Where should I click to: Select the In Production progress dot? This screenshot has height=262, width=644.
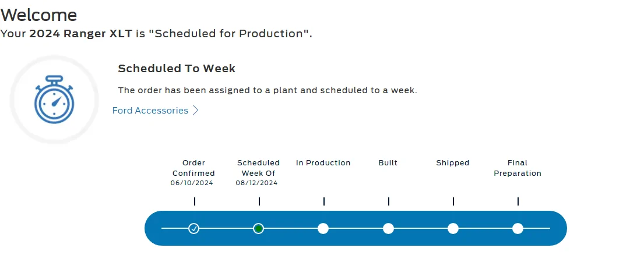point(323,228)
